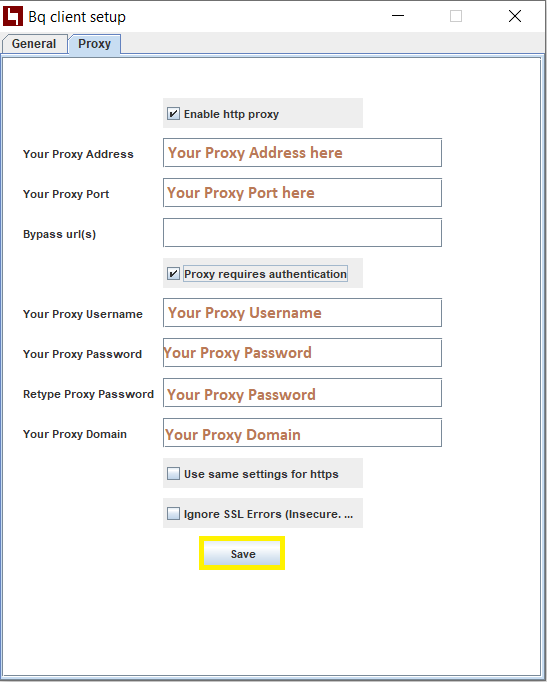
Task: Click the Bq client setup app icon
Action: click(13, 16)
